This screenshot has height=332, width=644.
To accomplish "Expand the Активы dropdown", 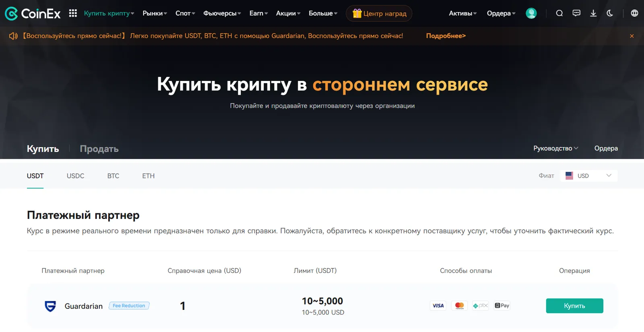I will tap(463, 13).
